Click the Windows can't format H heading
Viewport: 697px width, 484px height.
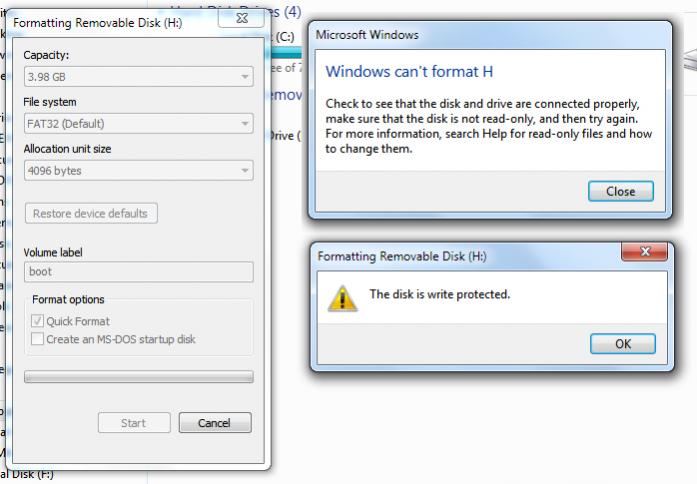coord(409,72)
